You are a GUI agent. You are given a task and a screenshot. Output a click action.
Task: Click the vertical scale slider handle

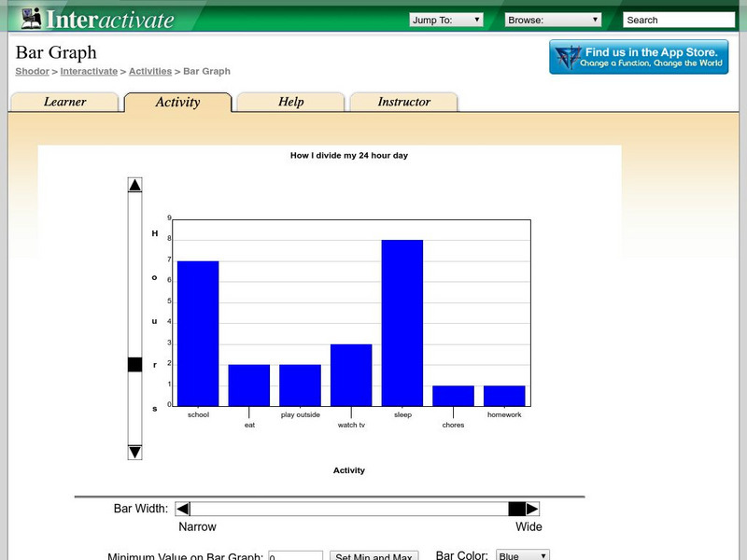pyautogui.click(x=134, y=365)
